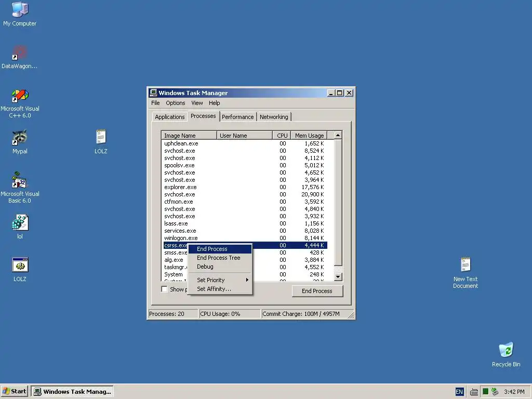This screenshot has height=399, width=532.
Task: Click the process list scroll-down arrow
Action: 338,277
